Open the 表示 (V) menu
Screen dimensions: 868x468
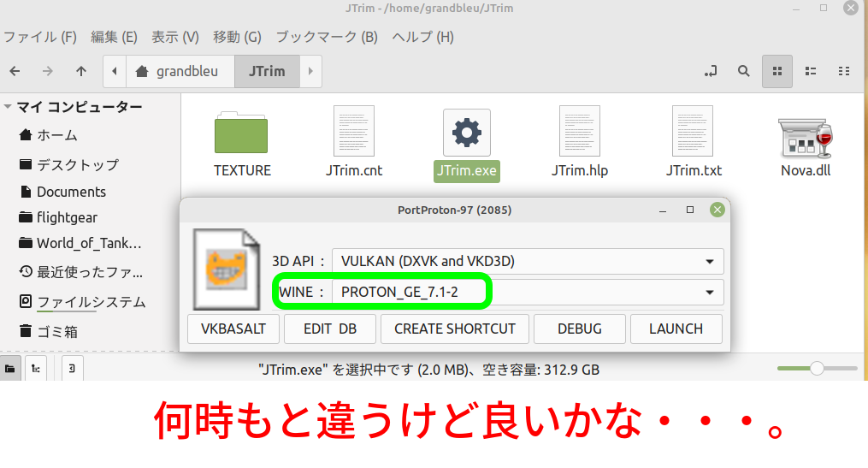(175, 37)
